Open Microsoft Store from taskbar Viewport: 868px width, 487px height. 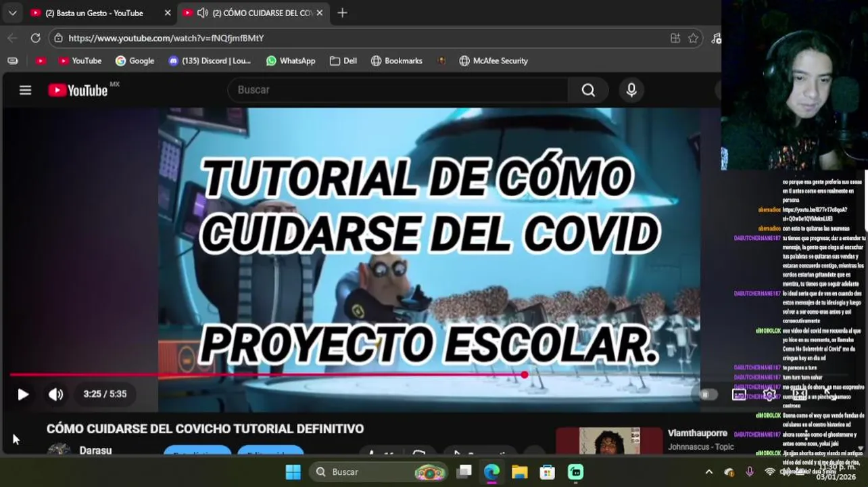click(547, 471)
